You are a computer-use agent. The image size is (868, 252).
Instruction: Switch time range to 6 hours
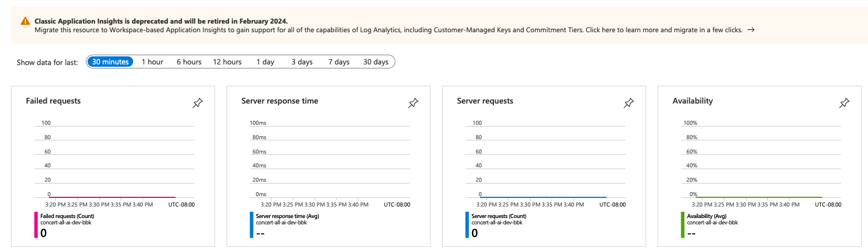(x=189, y=62)
